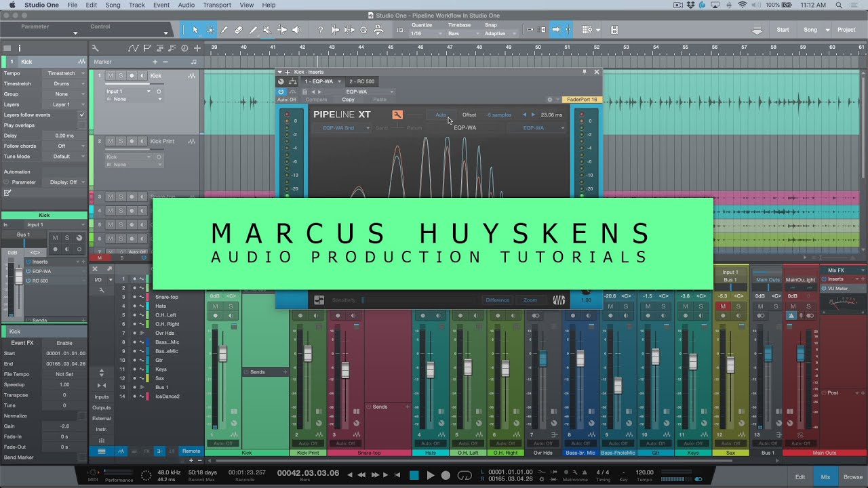Switch to the Browse view tab
Screen dimensions: 868x488
point(853,477)
